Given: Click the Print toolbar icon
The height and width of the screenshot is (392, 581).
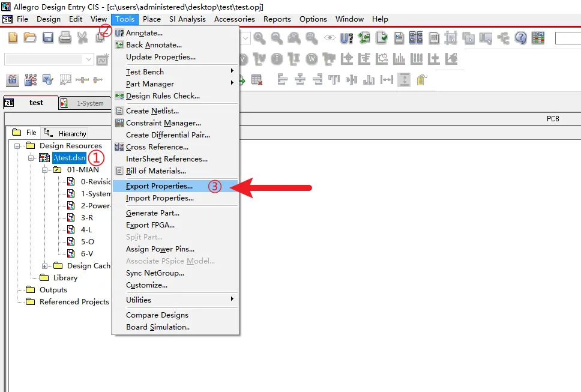Looking at the screenshot, I should pyautogui.click(x=65, y=38).
